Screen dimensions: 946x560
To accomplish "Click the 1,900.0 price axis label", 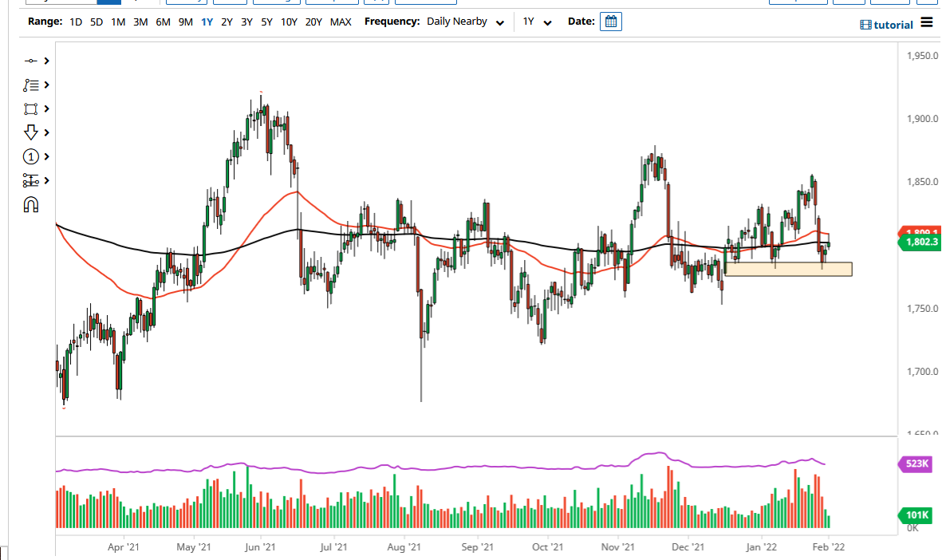I will pos(923,119).
